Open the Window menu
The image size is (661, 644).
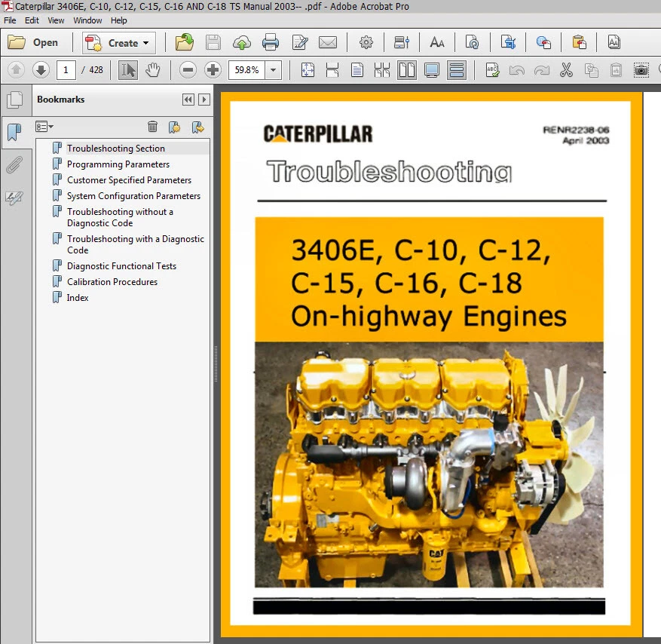point(87,20)
